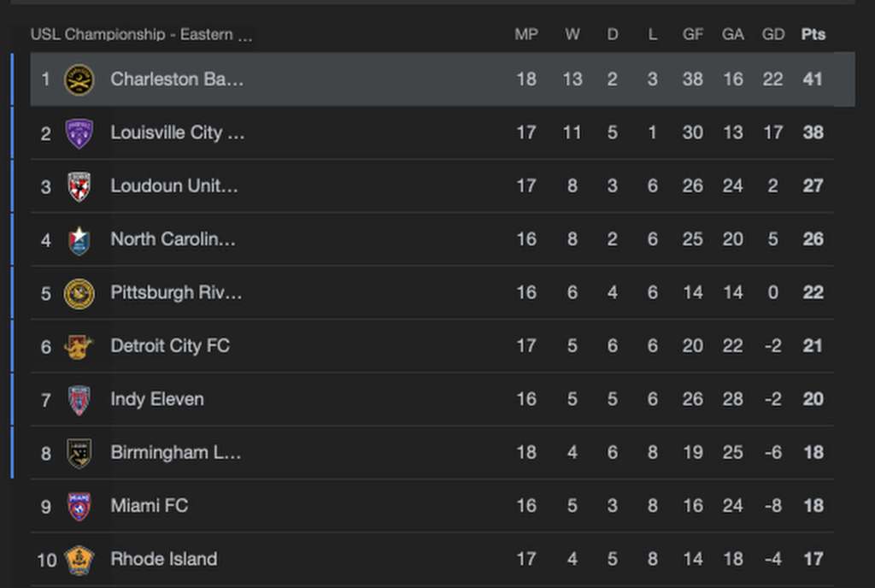Image resolution: width=875 pixels, height=588 pixels.
Task: Click the Miami FC badge icon
Action: coord(79,506)
